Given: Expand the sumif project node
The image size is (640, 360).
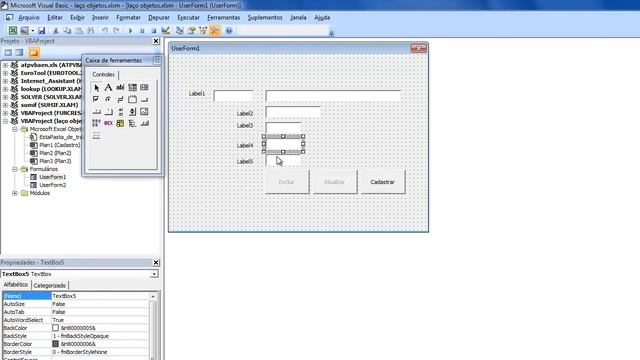Looking at the screenshot, I should [5, 105].
